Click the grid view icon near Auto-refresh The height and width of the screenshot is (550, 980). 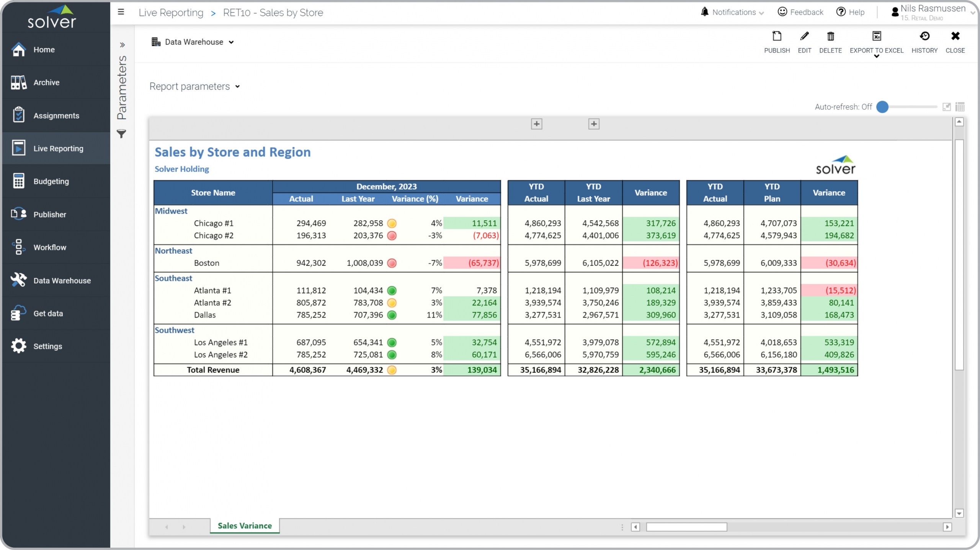click(960, 107)
